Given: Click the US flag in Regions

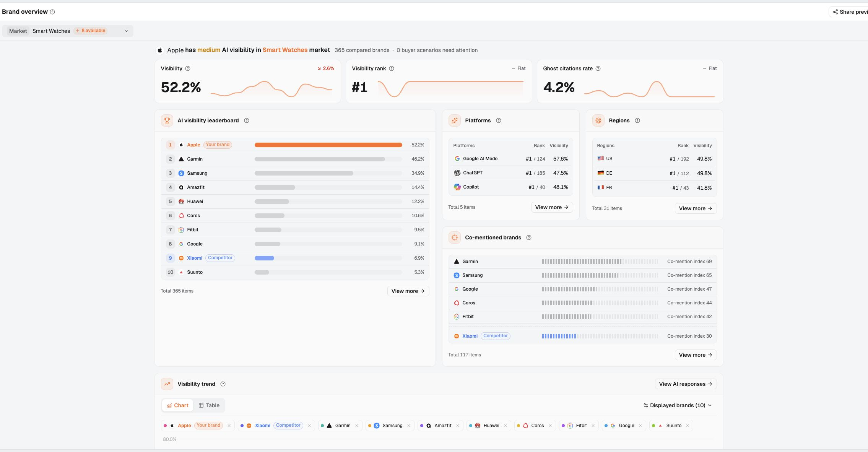Looking at the screenshot, I should pos(601,158).
